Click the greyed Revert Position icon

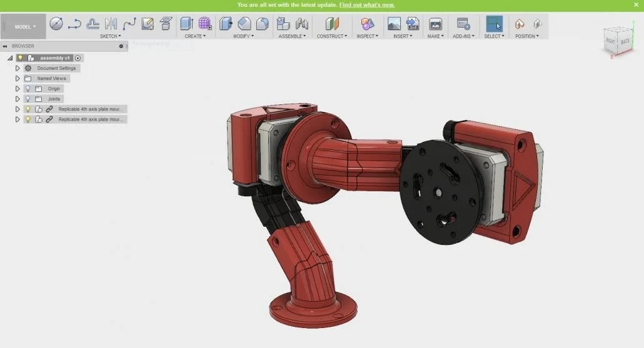(537, 24)
